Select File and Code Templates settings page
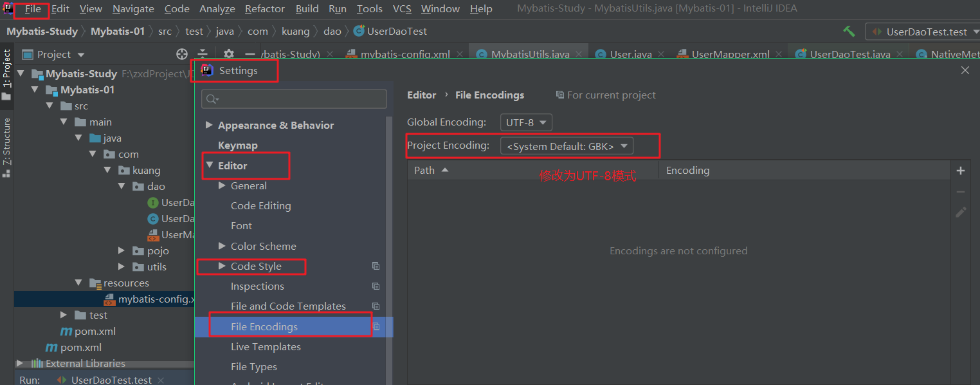 pos(288,306)
